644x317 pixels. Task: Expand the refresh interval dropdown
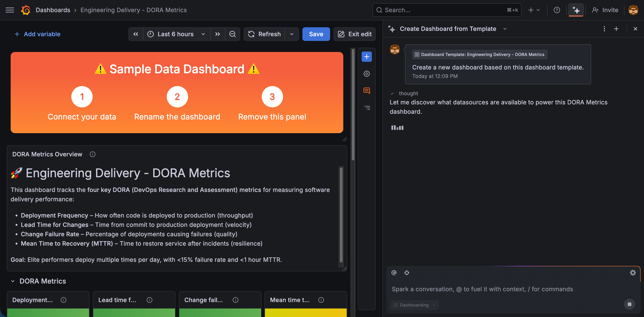click(292, 34)
